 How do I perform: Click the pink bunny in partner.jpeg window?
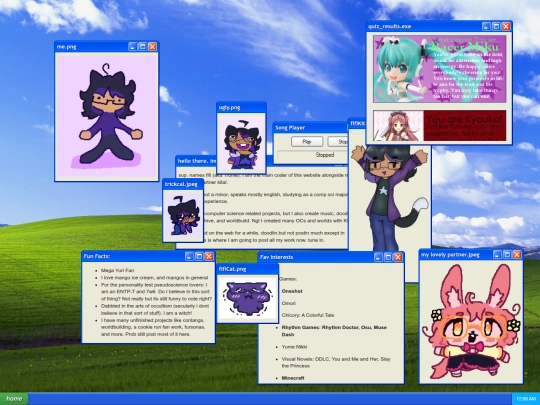pos(471,321)
